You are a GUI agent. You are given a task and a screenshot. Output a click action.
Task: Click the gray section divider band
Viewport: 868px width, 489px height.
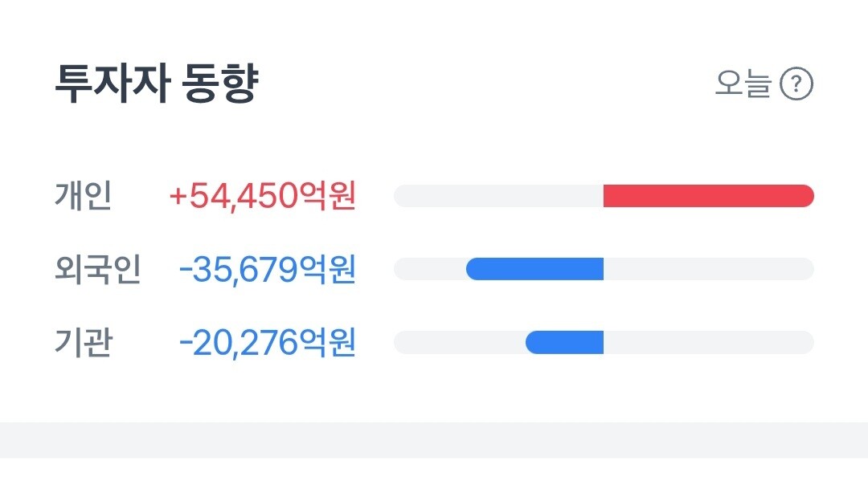[x=434, y=440]
